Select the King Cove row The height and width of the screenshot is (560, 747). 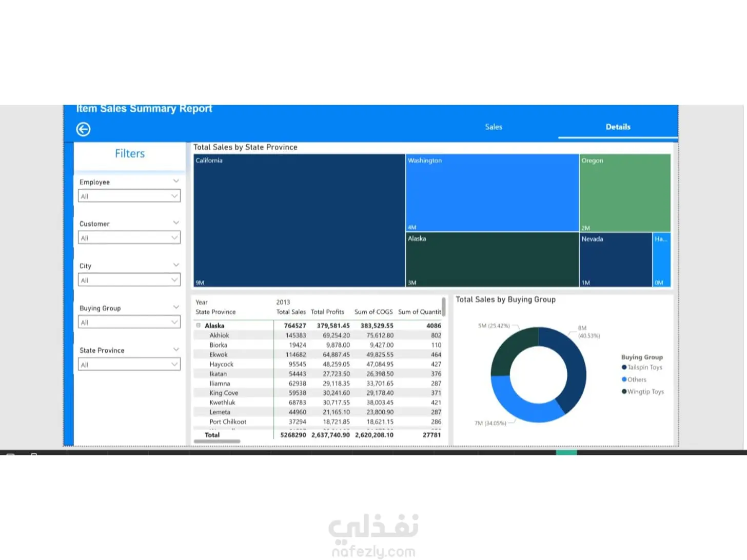(318, 393)
